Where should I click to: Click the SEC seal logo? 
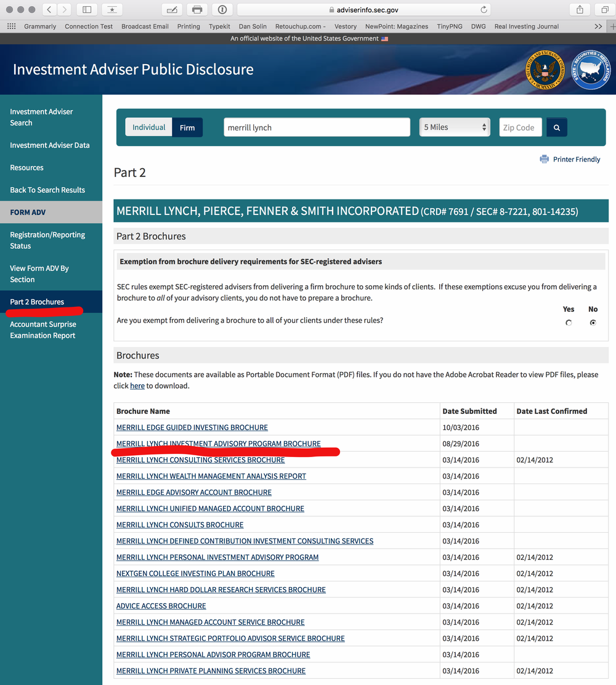545,70
